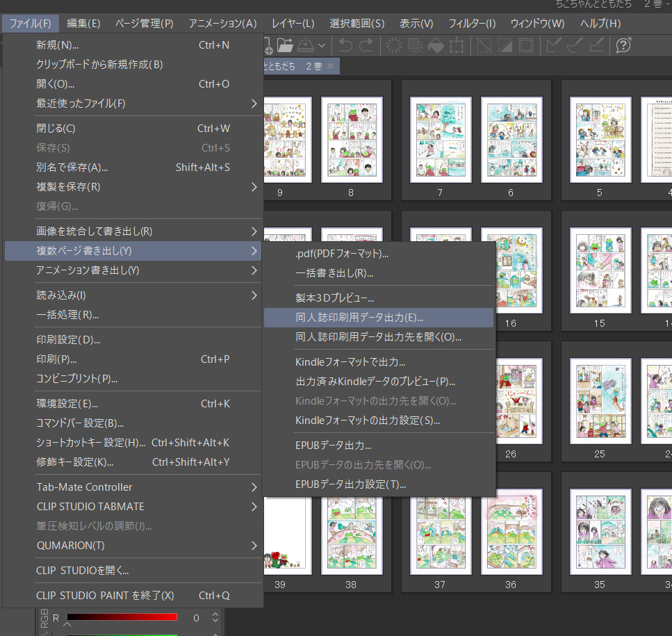Open the 選択範囲(S) menu
Screen dimensions: 672x636
point(357,23)
